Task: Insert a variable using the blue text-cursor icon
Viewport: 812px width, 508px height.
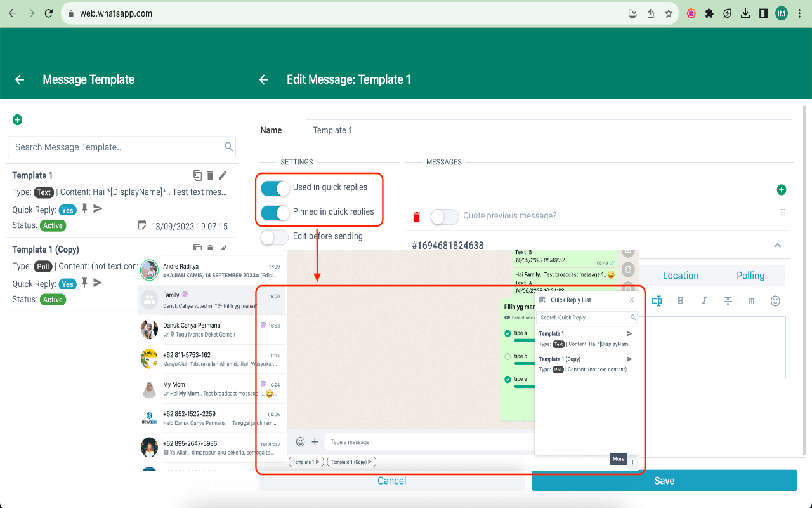Action: [x=657, y=300]
